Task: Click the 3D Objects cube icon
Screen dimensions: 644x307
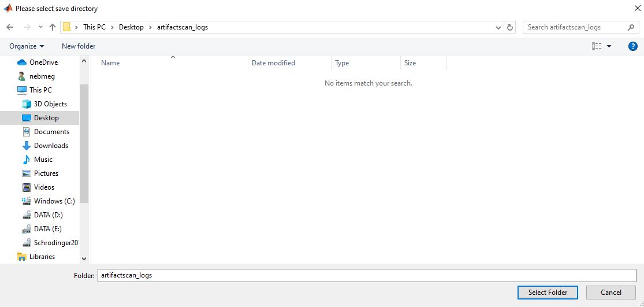Action: 27,104
